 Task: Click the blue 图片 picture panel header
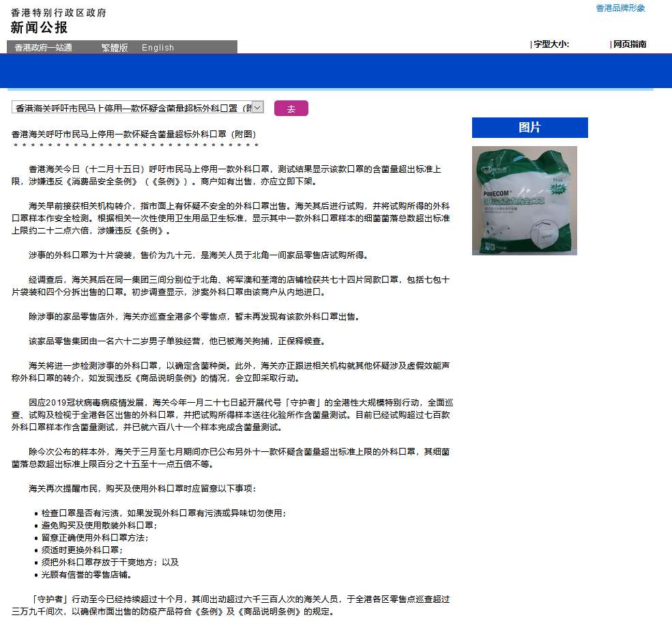(530, 127)
